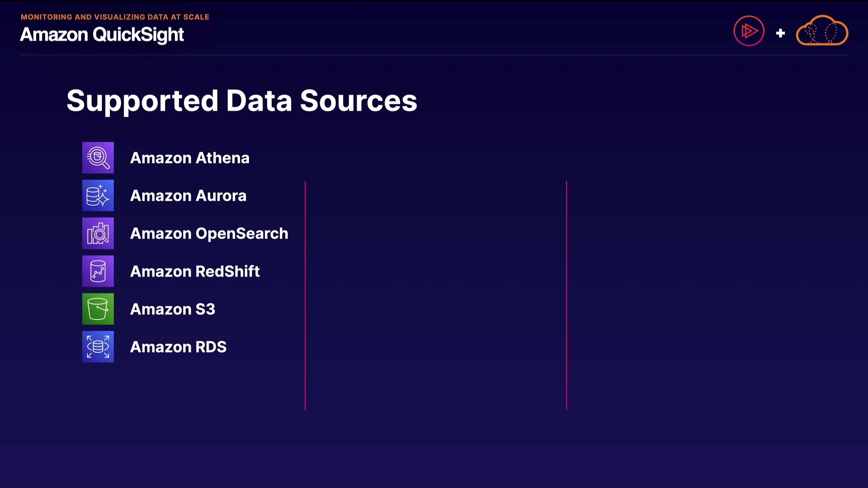Click the orange cloud guru logo
This screenshot has width=868, height=488.
point(822,31)
